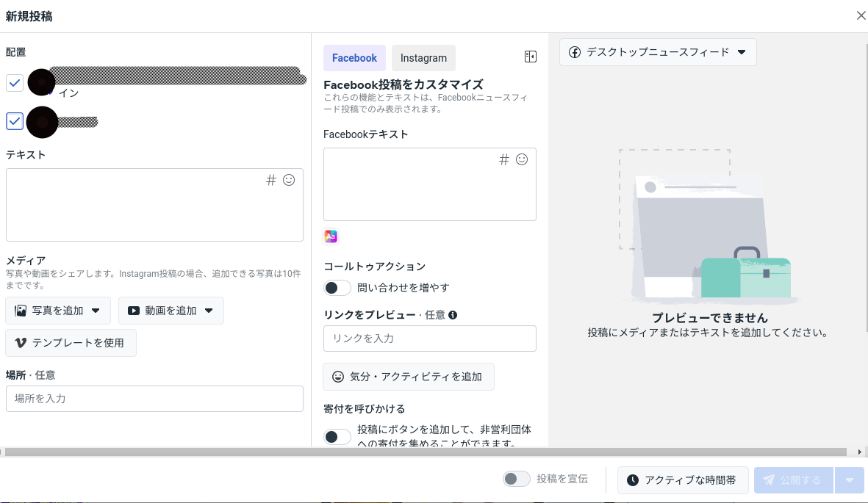Click the horizontal scrollbar track

coord(426,452)
